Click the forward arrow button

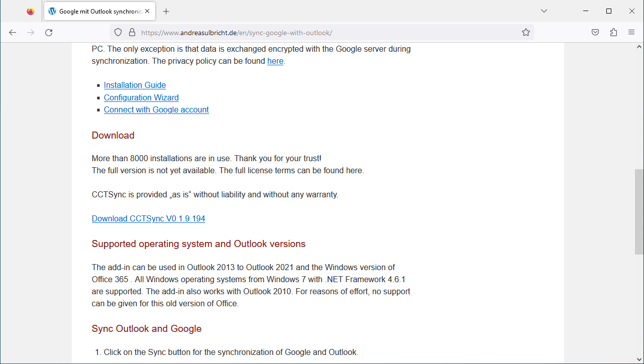[31, 32]
